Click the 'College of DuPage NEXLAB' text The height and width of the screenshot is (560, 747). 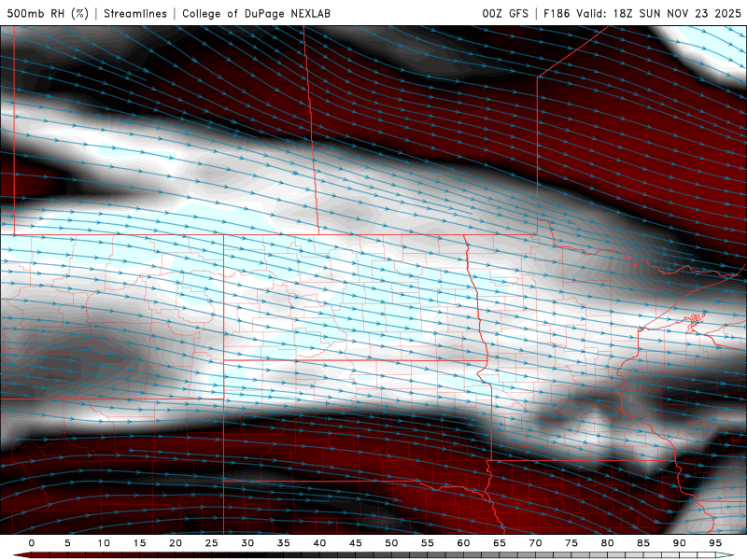click(x=256, y=13)
